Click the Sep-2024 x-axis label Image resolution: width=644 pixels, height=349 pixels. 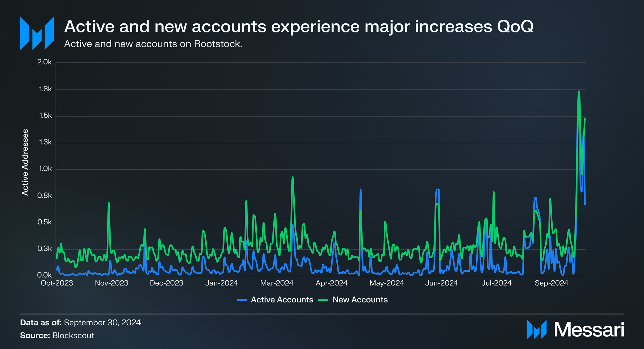[x=551, y=283]
